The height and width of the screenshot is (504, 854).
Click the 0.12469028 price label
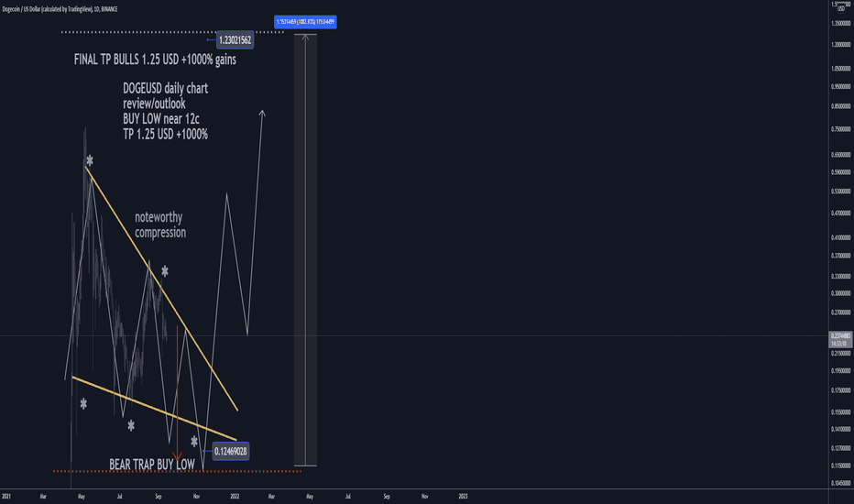[230, 451]
